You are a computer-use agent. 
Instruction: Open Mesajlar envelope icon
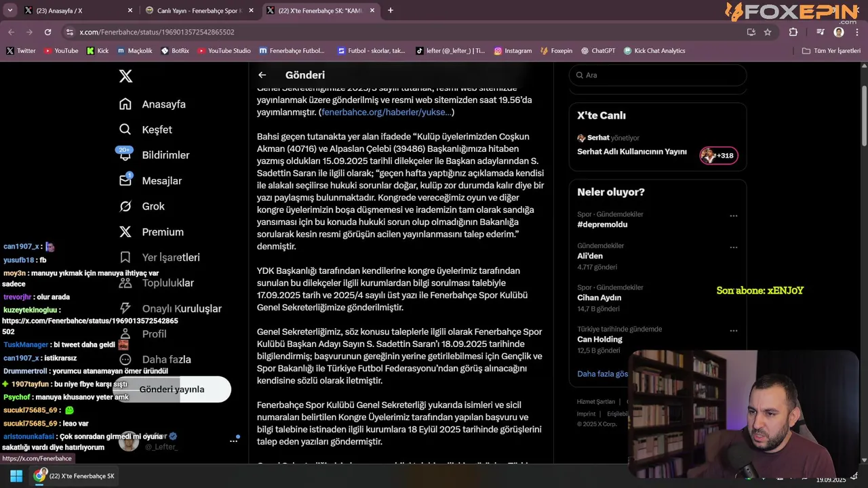(x=125, y=180)
